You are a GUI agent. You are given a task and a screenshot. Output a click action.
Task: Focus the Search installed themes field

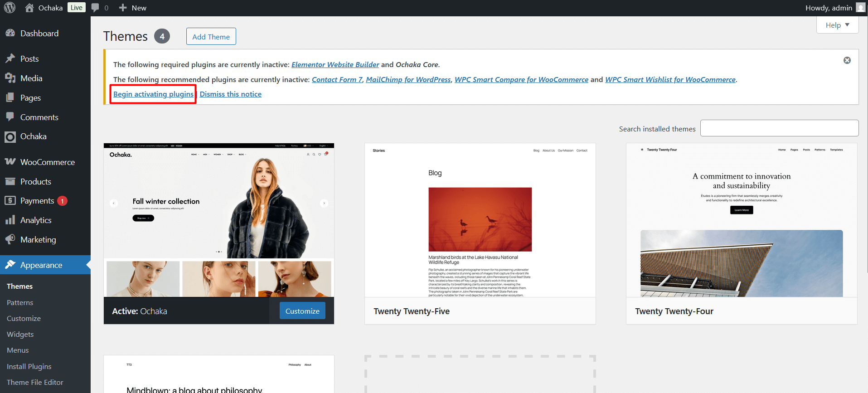(x=779, y=128)
